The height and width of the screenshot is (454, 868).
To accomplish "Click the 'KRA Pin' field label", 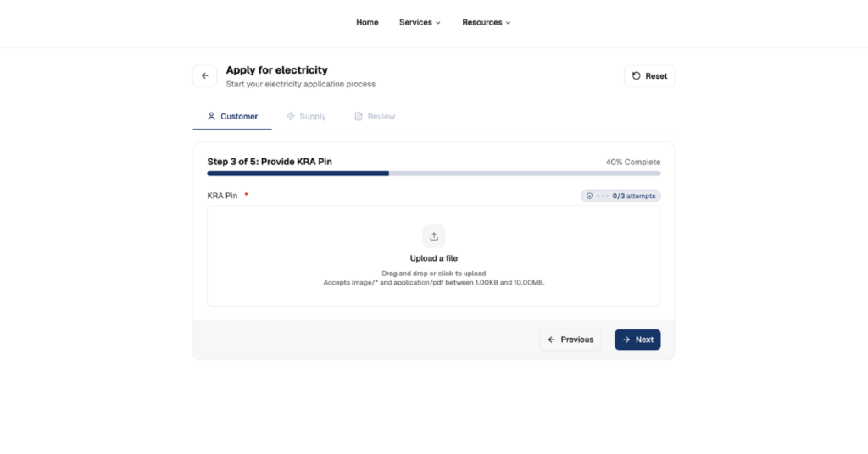I will pos(222,195).
